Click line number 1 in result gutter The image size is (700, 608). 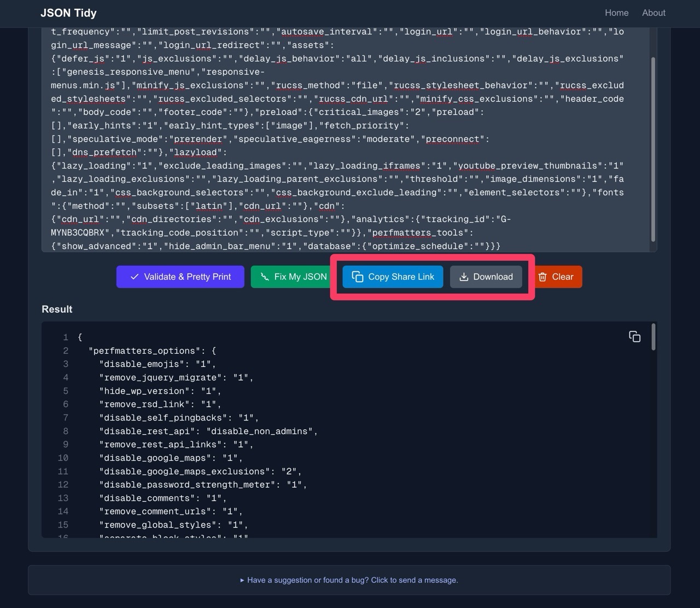66,337
